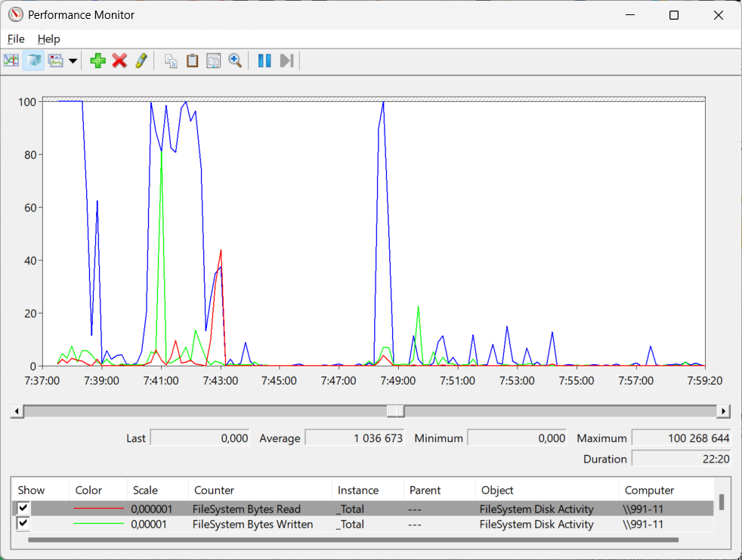
Task: Click the time range right scroll arrow
Action: coord(724,411)
